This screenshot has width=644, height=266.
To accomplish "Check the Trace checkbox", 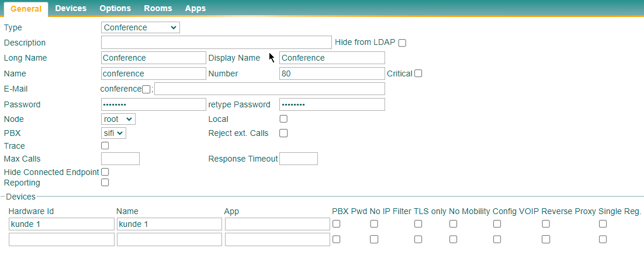I will [x=105, y=145].
